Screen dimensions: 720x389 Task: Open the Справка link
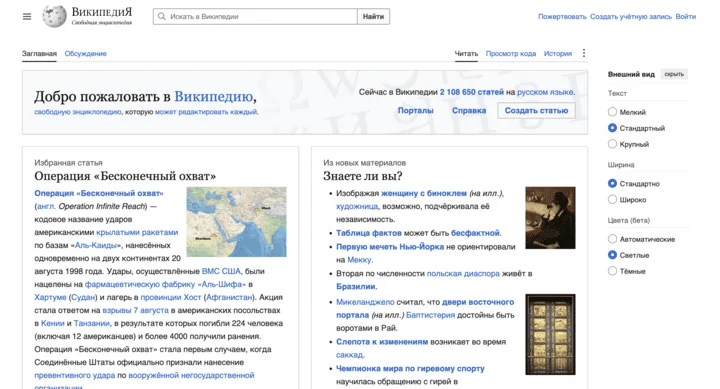coord(469,110)
